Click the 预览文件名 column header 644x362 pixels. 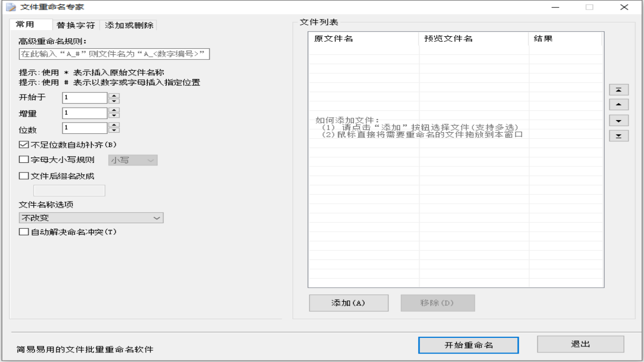click(x=473, y=39)
